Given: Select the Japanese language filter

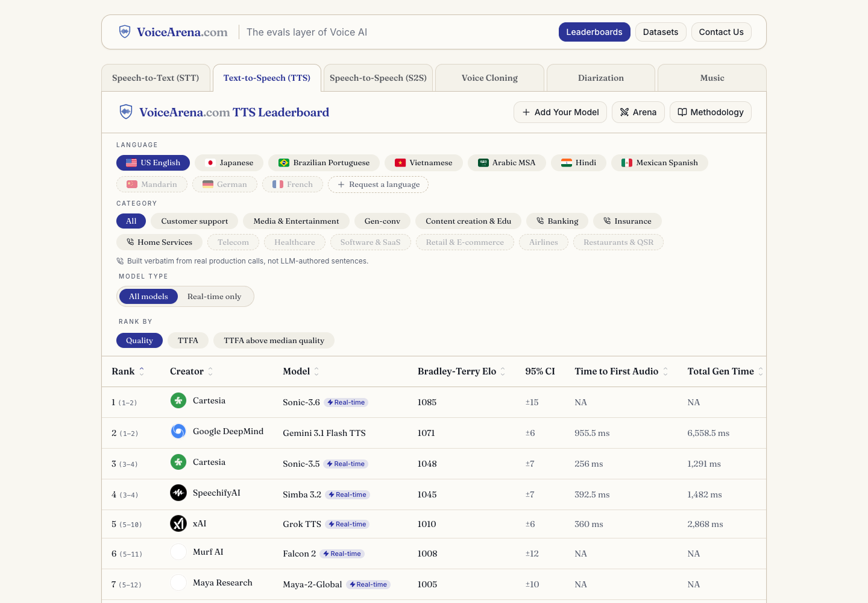Looking at the screenshot, I should 229,163.
